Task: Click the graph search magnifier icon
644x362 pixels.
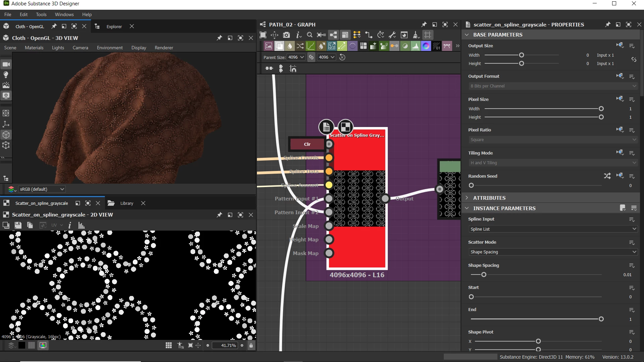Action: click(x=310, y=35)
